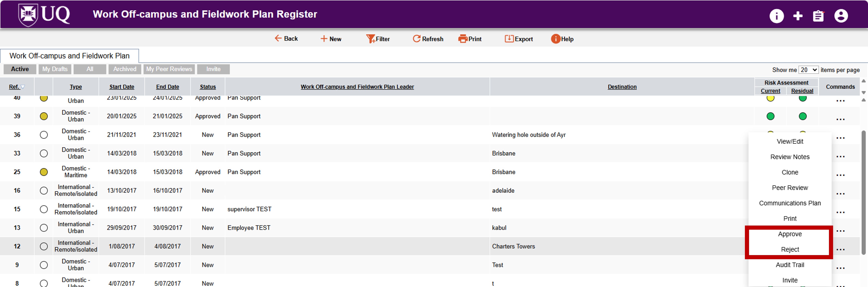This screenshot has height=287, width=868.
Task: Sort by Start Date column
Action: coord(122,87)
